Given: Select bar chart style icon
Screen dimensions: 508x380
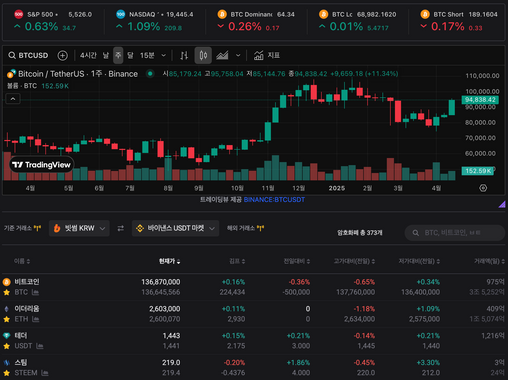Looking at the screenshot, I should tap(184, 55).
